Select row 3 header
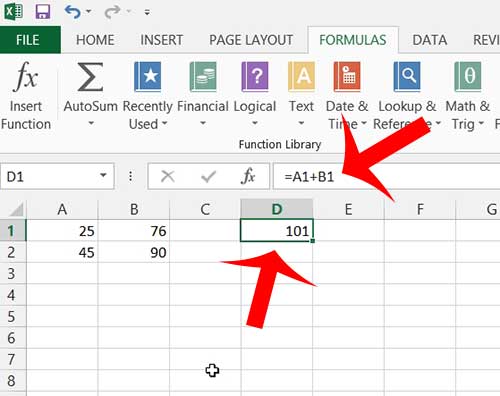This screenshot has width=500, height=396. [13, 274]
